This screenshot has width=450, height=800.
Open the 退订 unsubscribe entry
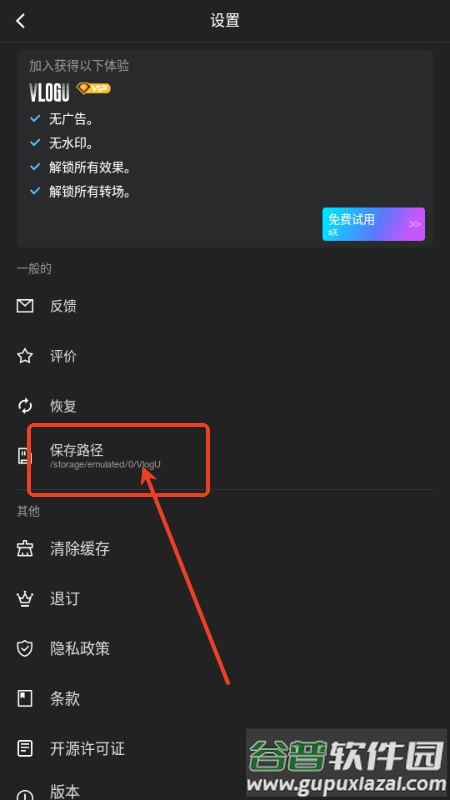pyautogui.click(x=225, y=599)
